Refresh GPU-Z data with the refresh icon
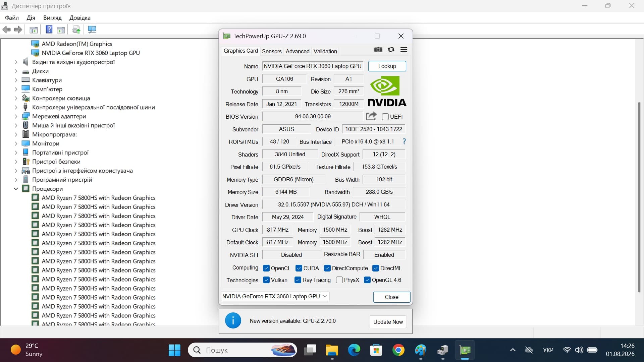 pyautogui.click(x=391, y=50)
